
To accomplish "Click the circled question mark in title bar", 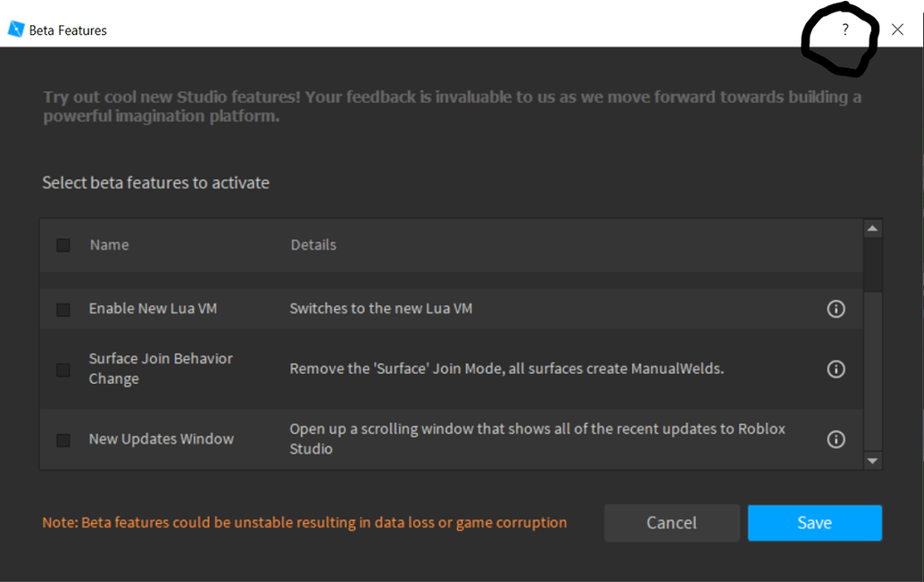I will point(845,29).
